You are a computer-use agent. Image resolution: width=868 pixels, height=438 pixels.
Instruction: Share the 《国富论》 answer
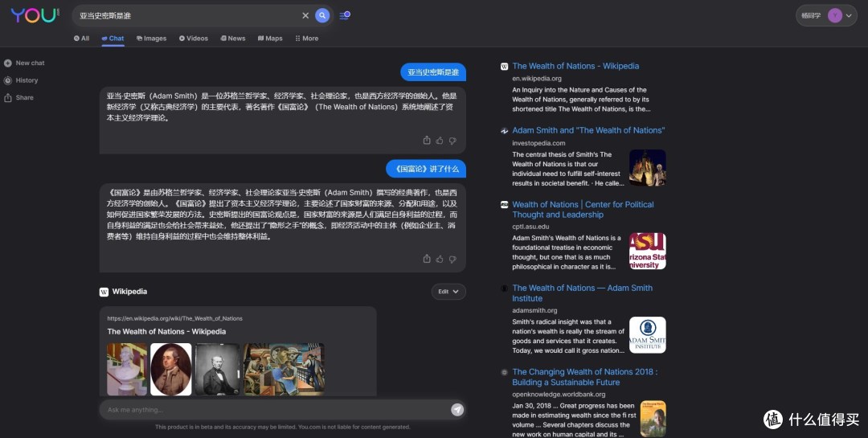pyautogui.click(x=427, y=259)
